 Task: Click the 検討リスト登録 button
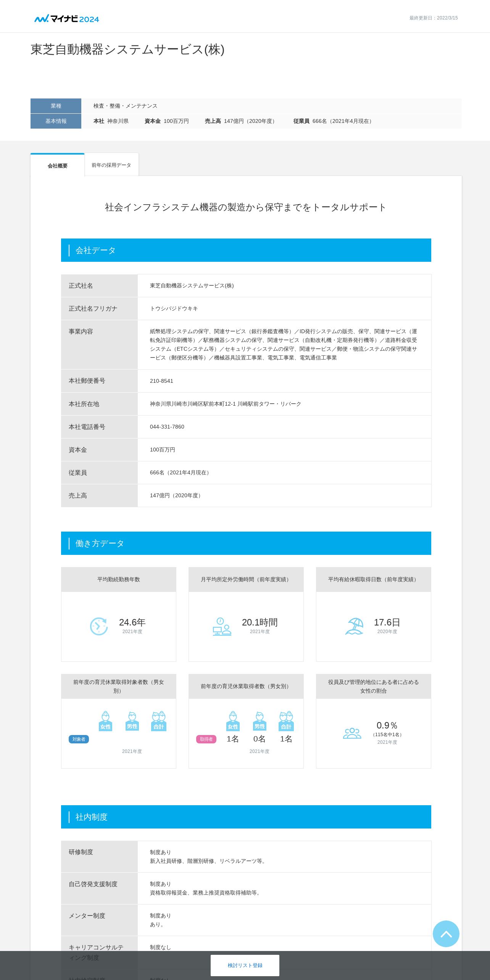(245, 965)
